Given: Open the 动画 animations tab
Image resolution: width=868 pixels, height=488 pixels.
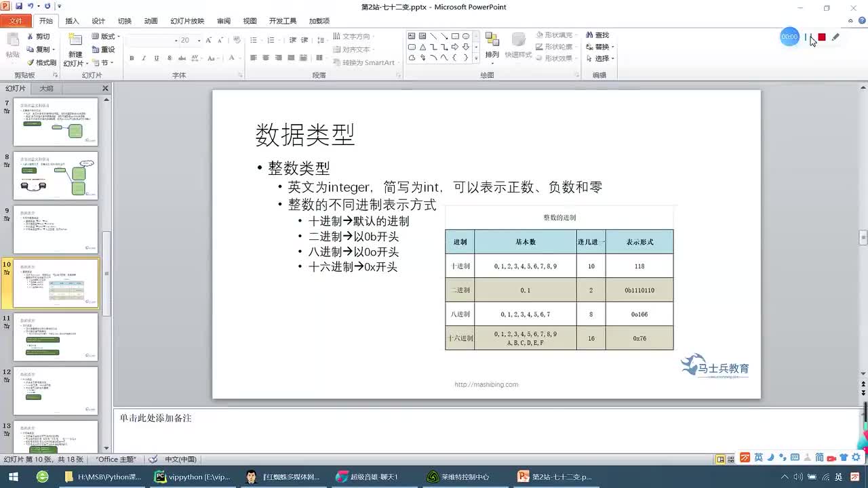Looking at the screenshot, I should [151, 21].
